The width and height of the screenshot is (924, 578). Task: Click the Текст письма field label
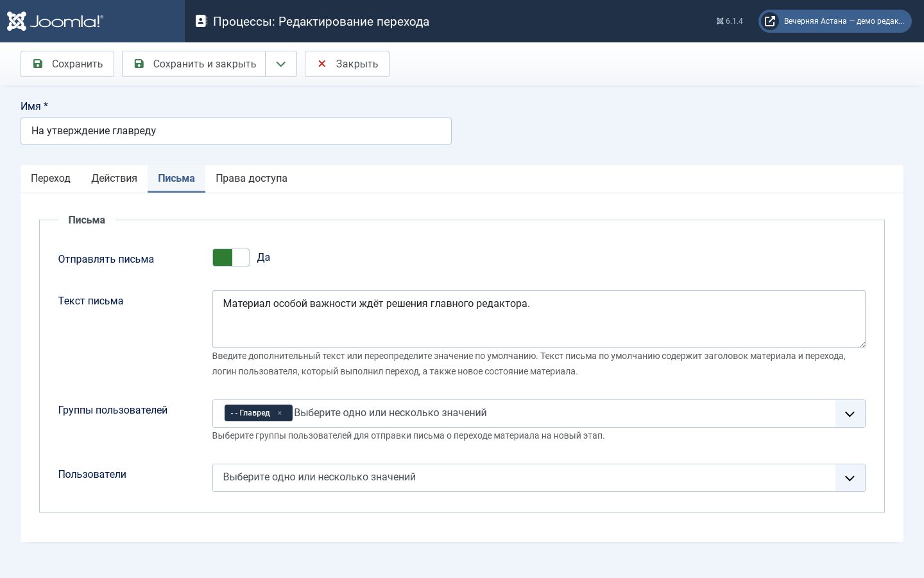point(90,301)
